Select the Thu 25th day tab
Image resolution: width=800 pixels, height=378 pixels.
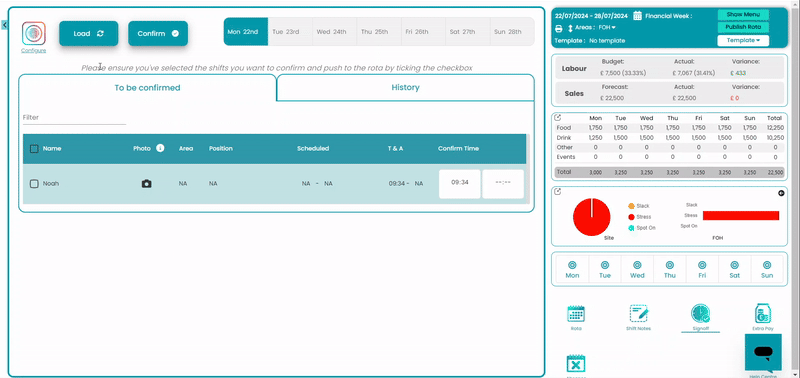tap(379, 32)
